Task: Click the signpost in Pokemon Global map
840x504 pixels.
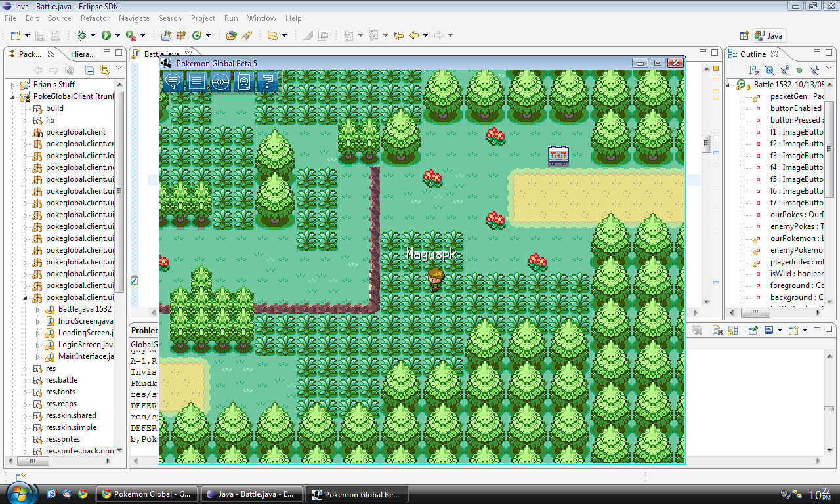Action: click(x=558, y=156)
